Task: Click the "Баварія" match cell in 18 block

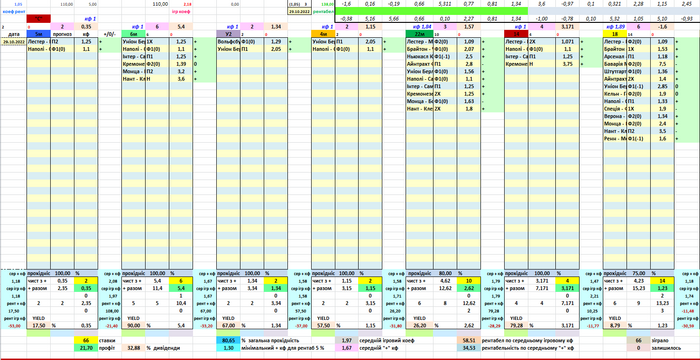Action: (x=615, y=64)
